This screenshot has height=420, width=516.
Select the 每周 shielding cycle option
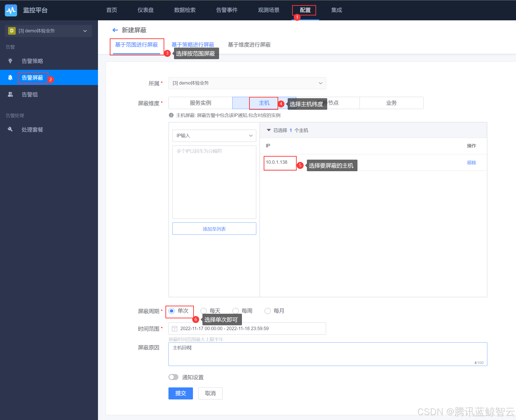click(x=235, y=311)
